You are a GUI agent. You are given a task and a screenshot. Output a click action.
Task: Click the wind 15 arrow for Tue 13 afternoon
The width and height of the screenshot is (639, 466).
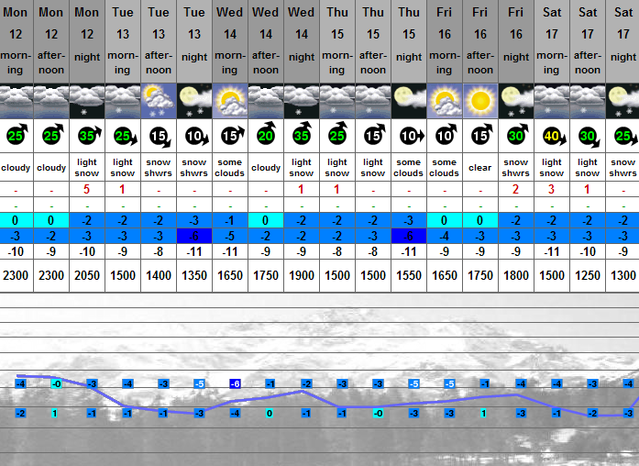point(160,137)
